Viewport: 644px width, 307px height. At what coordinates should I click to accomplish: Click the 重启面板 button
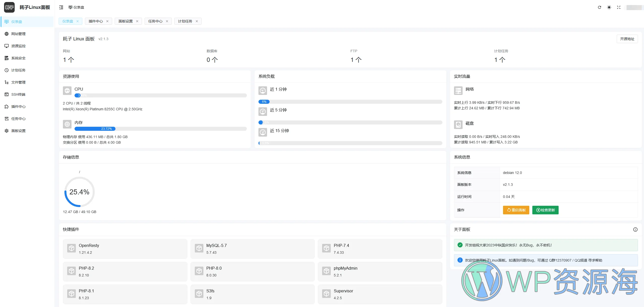(516, 210)
